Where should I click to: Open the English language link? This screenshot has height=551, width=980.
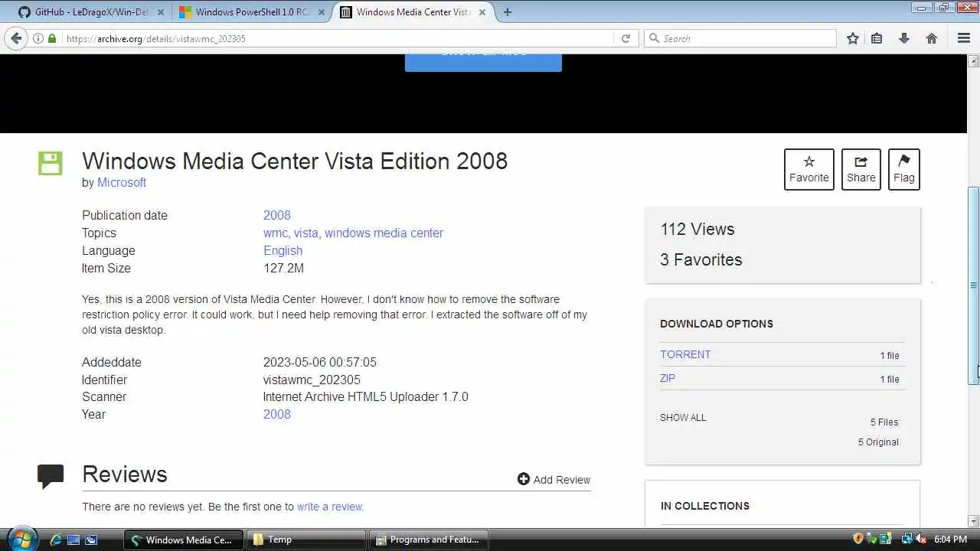tap(283, 250)
